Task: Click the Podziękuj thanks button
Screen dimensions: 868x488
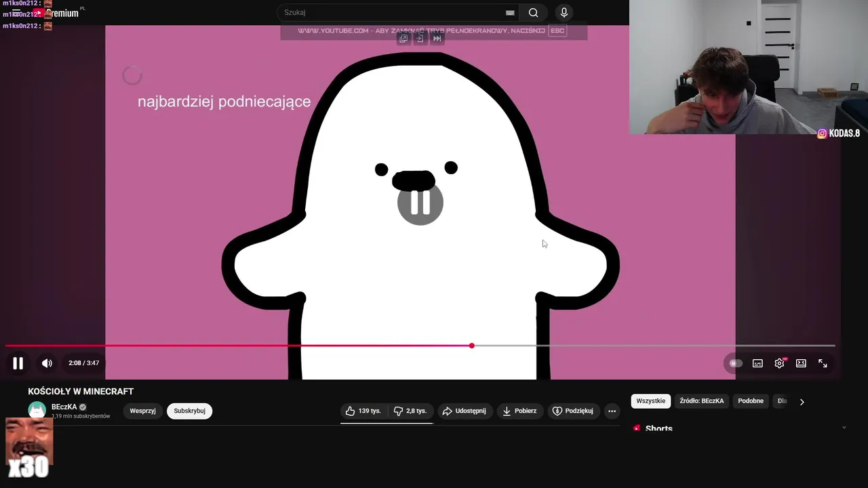Action: (x=573, y=411)
